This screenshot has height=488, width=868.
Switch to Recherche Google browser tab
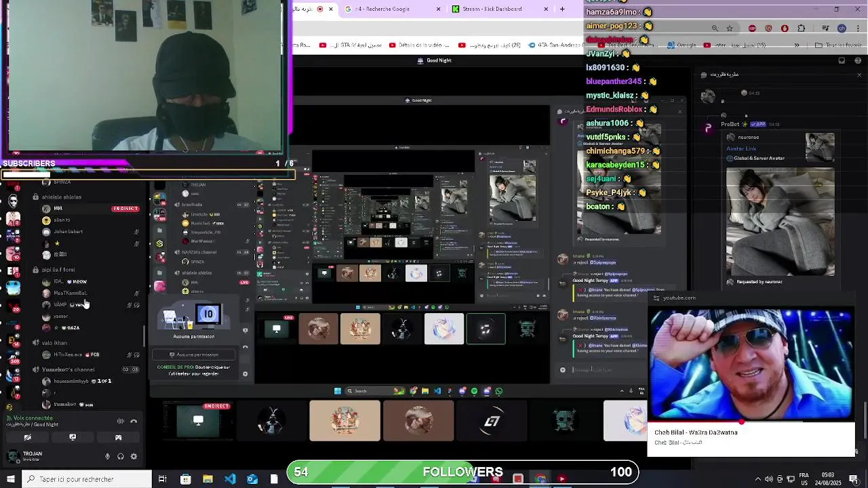click(387, 9)
